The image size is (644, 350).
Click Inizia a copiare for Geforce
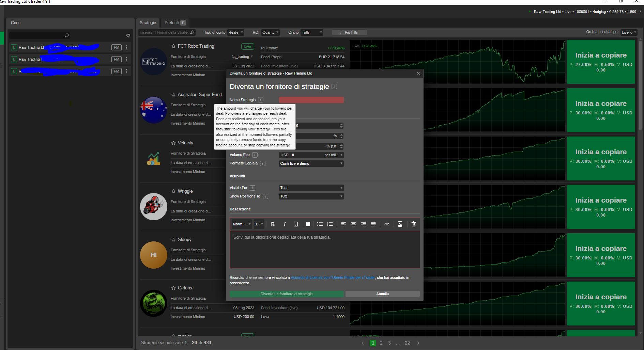tap(601, 303)
